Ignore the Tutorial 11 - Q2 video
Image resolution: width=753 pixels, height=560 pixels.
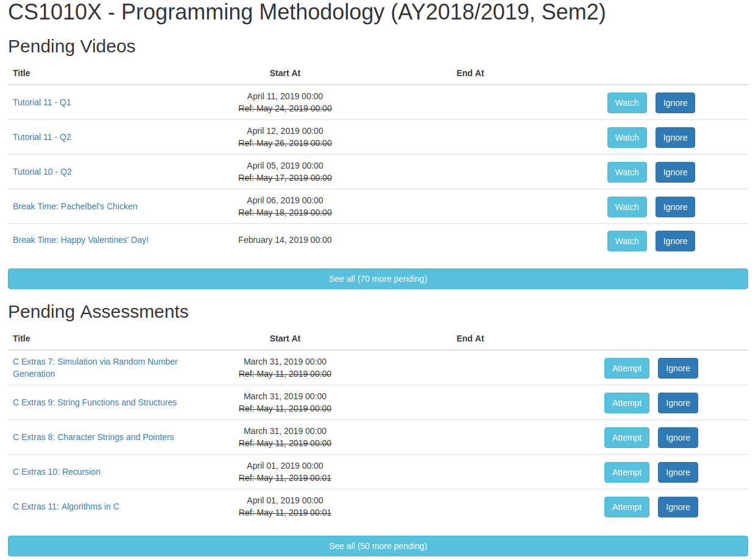pyautogui.click(x=675, y=137)
